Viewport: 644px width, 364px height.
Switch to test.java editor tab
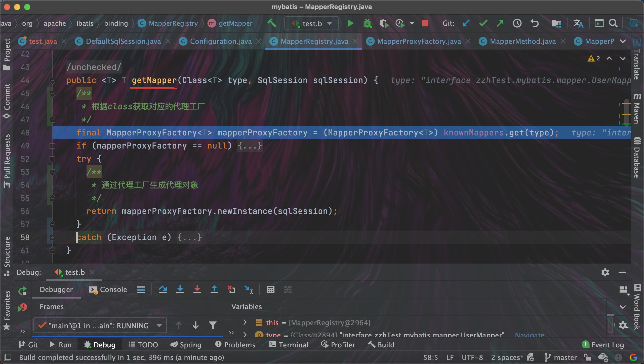pyautogui.click(x=43, y=41)
